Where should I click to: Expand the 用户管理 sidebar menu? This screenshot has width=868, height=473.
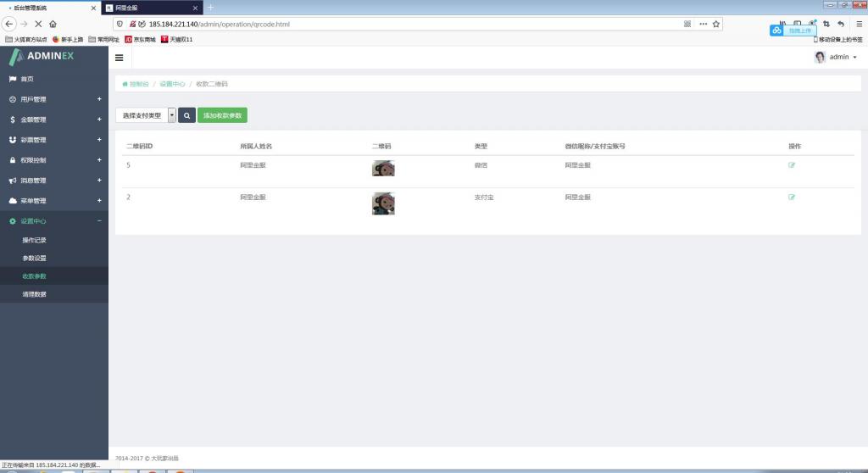tap(54, 99)
